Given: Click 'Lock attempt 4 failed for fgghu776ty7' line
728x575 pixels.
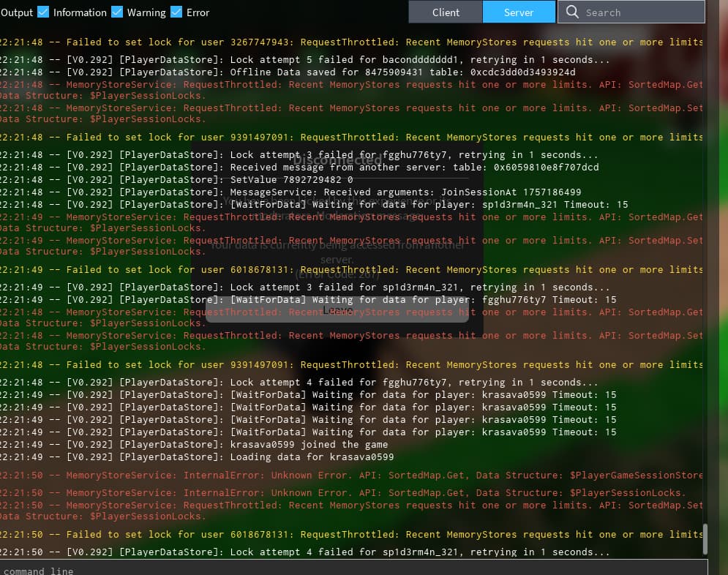Looking at the screenshot, I should point(299,383).
